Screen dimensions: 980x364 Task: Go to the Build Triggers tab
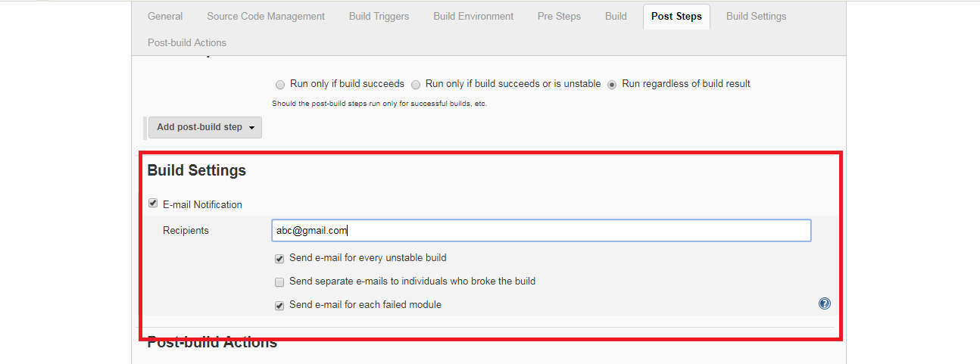379,16
